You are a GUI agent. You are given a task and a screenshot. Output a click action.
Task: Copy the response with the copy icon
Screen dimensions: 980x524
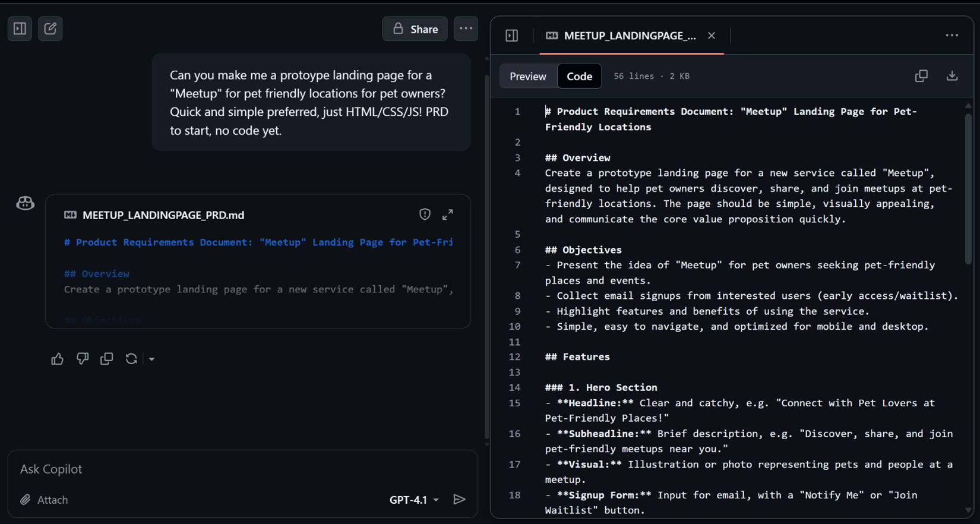pos(107,359)
